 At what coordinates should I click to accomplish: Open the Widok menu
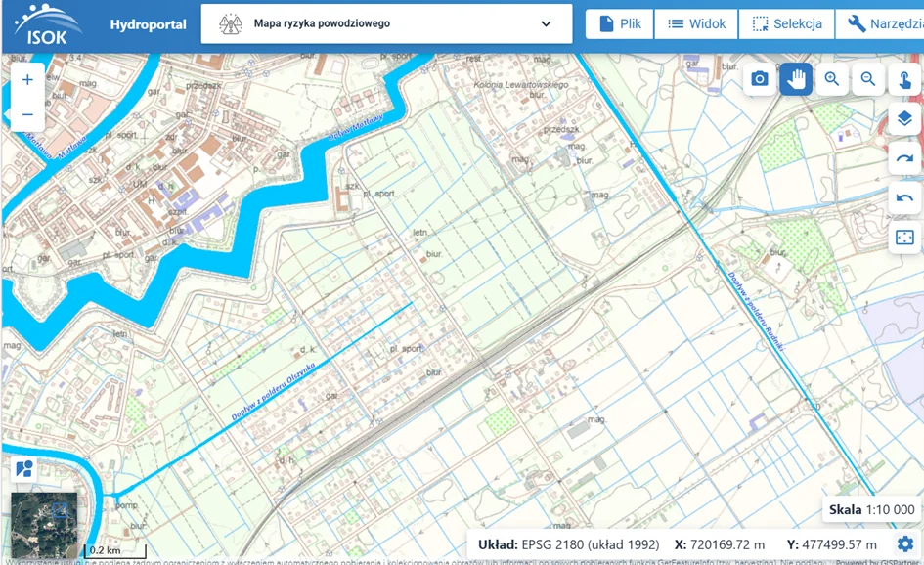pyautogui.click(x=696, y=23)
